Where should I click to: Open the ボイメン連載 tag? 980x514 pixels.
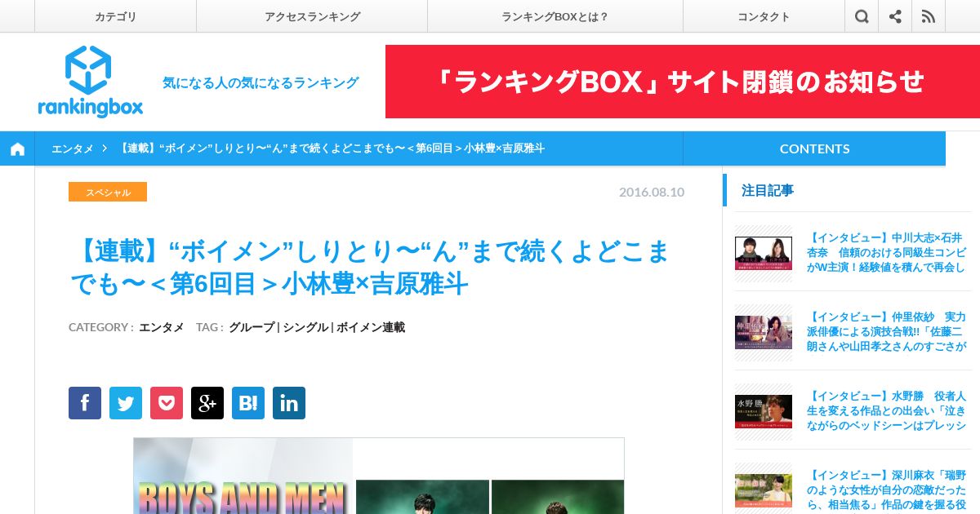pos(371,327)
